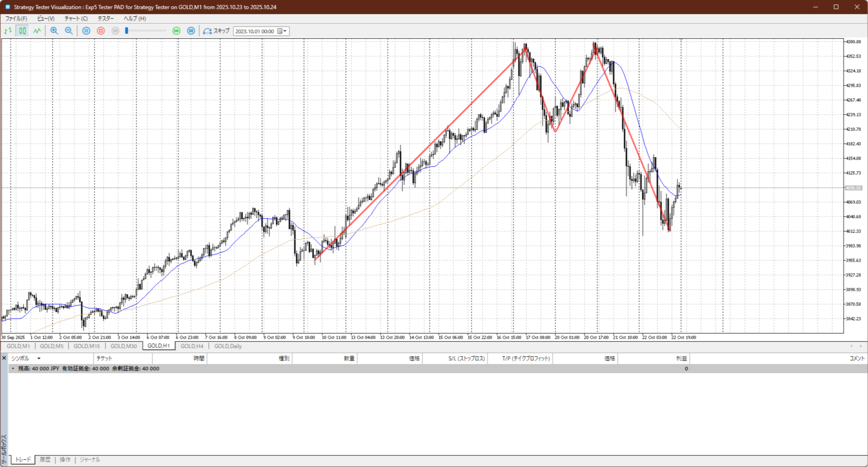Select the GOLD,Daily chart tab
Image resolution: width=868 pixels, height=467 pixels.
pyautogui.click(x=228, y=346)
